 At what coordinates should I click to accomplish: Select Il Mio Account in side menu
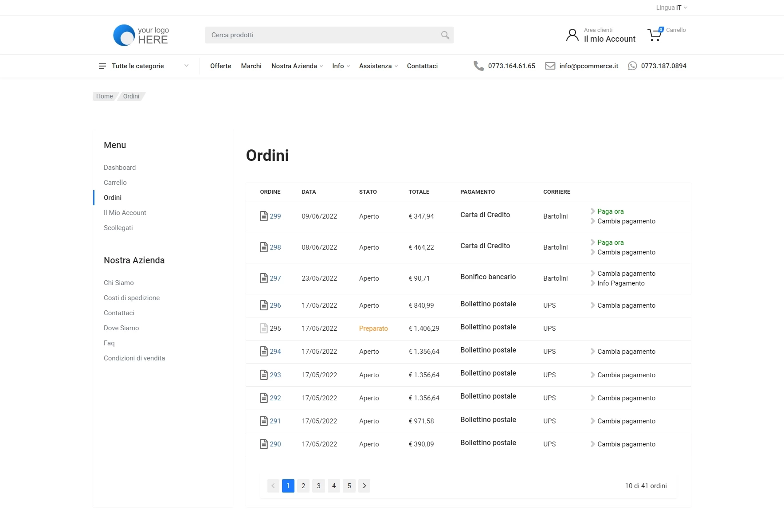point(125,213)
